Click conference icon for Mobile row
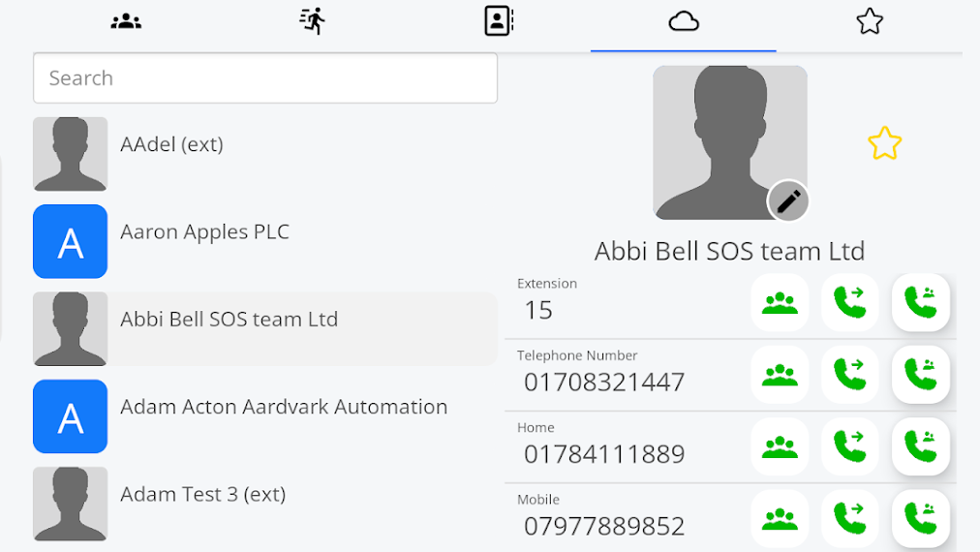The width and height of the screenshot is (980, 552). point(780,518)
